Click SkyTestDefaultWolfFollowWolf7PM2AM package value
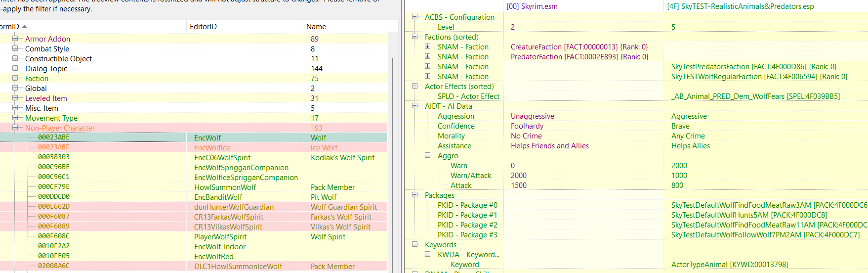Image resolution: width=868 pixels, height=273 pixels. (765, 235)
